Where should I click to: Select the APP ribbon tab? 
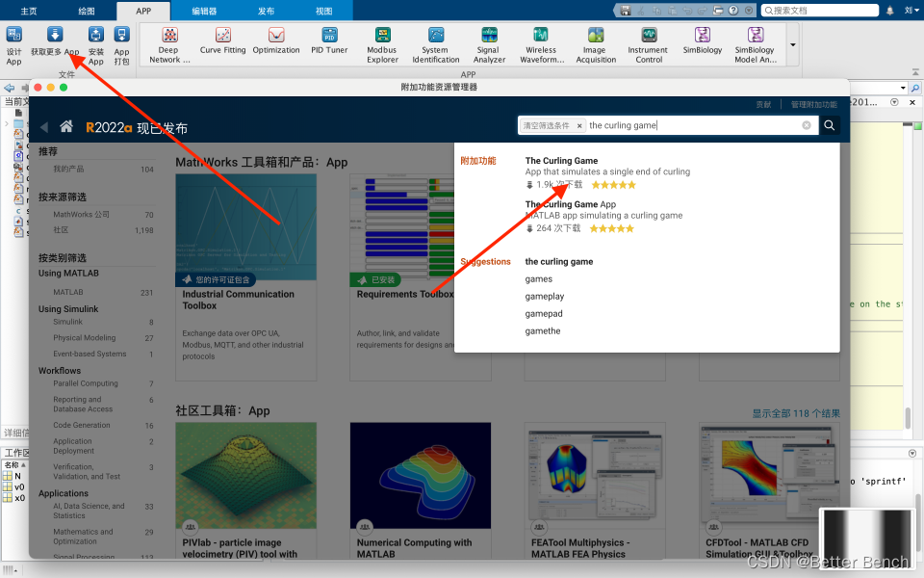pos(143,11)
